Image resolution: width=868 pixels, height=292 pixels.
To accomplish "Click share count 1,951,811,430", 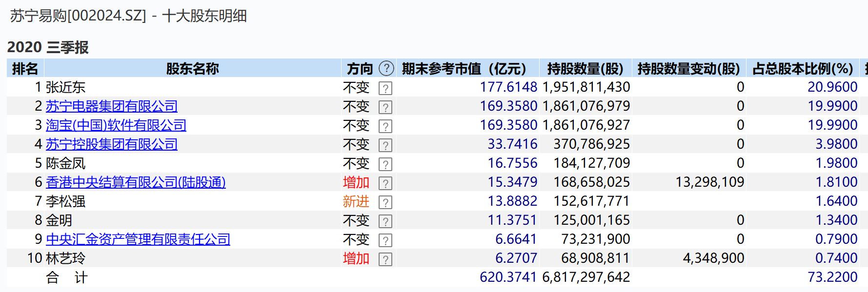I will click(x=586, y=87).
